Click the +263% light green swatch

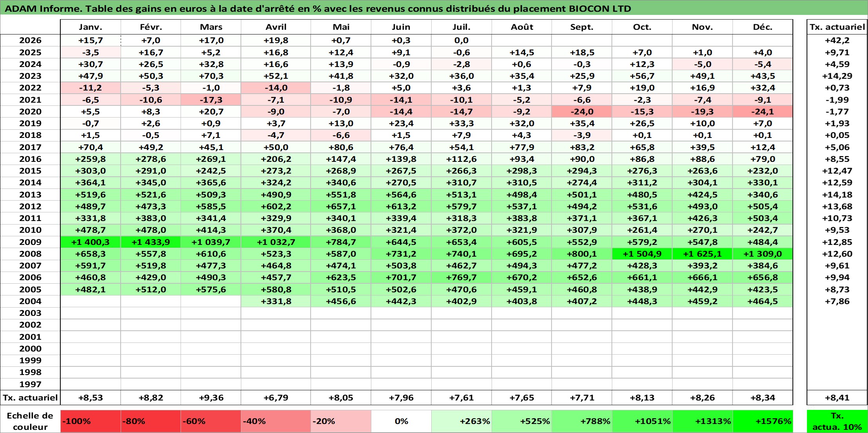click(x=461, y=421)
